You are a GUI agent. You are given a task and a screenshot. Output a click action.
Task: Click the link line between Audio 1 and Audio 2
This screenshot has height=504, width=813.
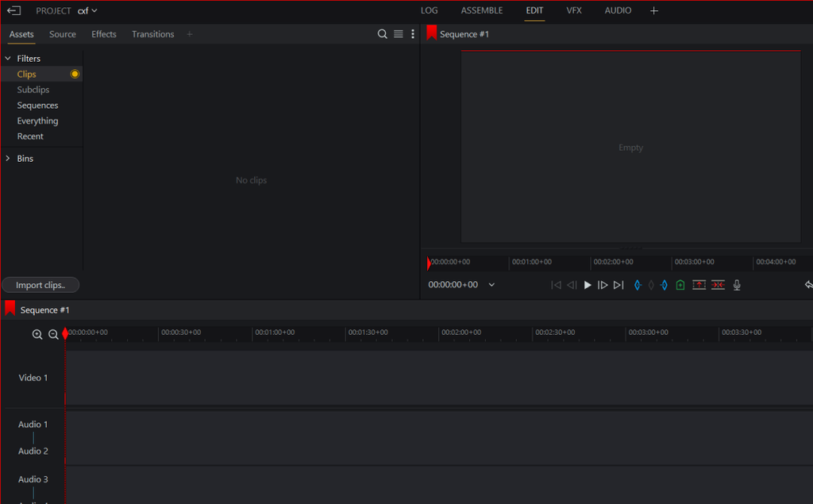point(33,438)
